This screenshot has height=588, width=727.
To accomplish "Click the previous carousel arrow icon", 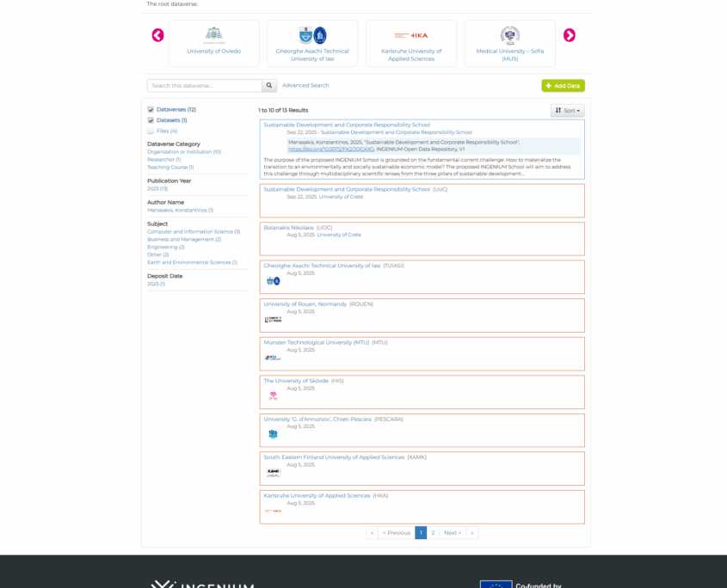I will pos(157,35).
